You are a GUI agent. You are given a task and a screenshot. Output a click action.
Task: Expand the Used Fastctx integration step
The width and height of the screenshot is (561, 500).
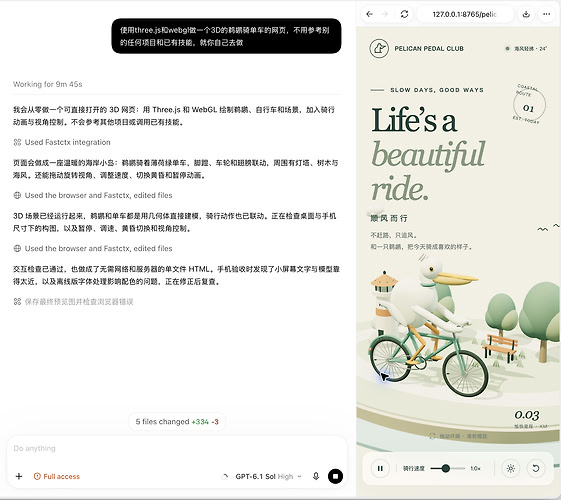62,142
